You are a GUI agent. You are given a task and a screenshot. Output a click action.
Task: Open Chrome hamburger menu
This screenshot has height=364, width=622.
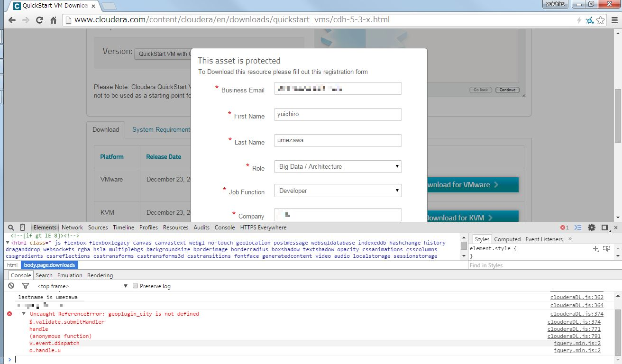tap(613, 20)
